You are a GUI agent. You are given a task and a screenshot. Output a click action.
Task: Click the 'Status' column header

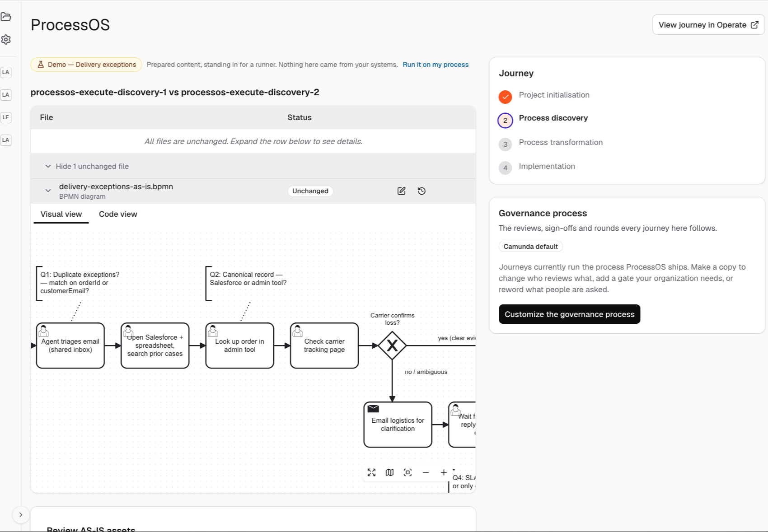(x=299, y=117)
